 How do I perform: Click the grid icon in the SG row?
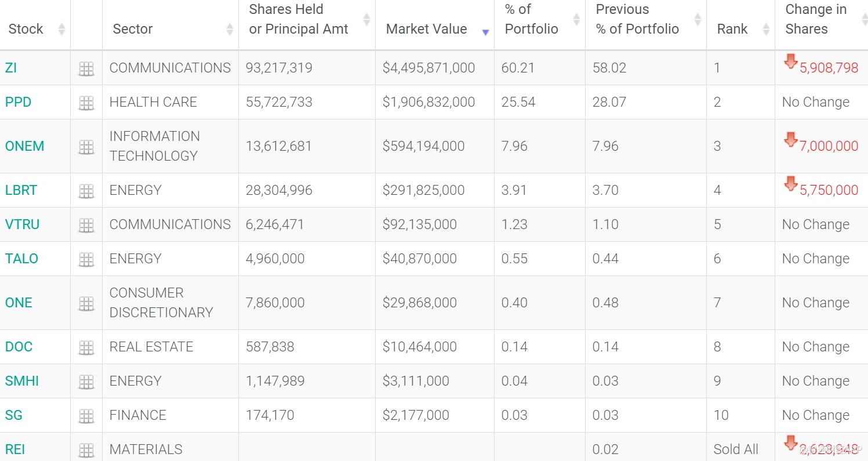[86, 416]
